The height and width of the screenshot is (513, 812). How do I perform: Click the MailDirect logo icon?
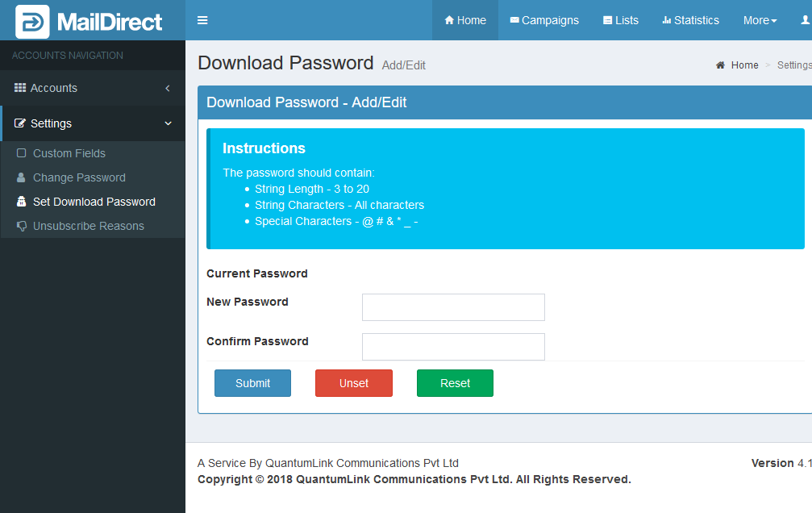(32, 21)
